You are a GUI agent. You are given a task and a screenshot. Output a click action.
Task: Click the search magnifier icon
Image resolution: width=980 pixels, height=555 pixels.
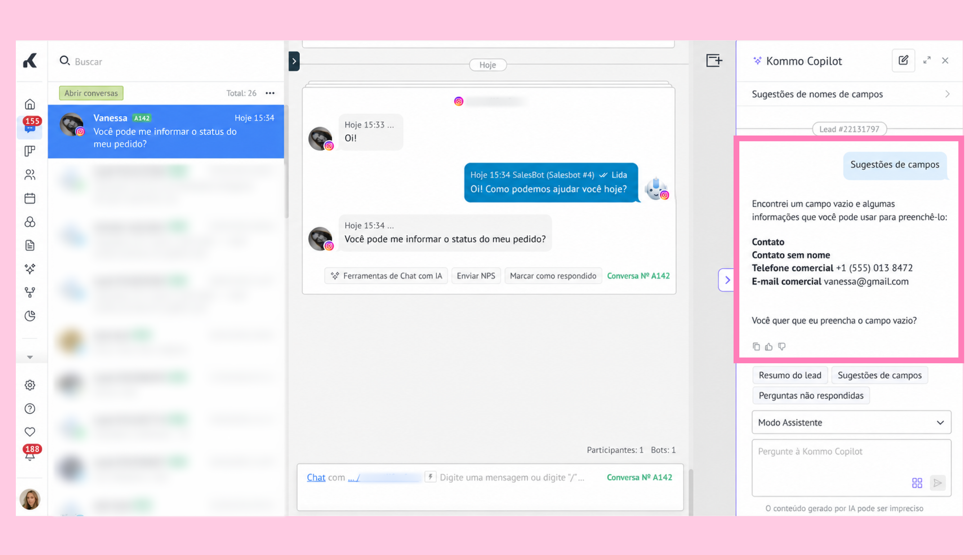coord(65,61)
